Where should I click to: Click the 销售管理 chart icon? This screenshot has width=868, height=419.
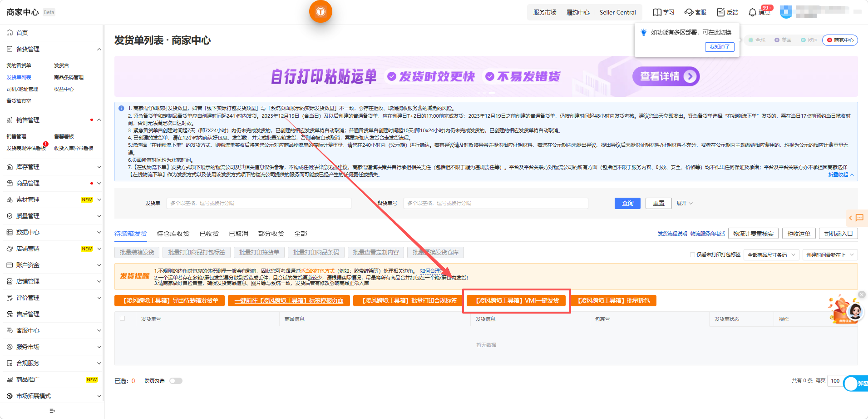pos(10,120)
